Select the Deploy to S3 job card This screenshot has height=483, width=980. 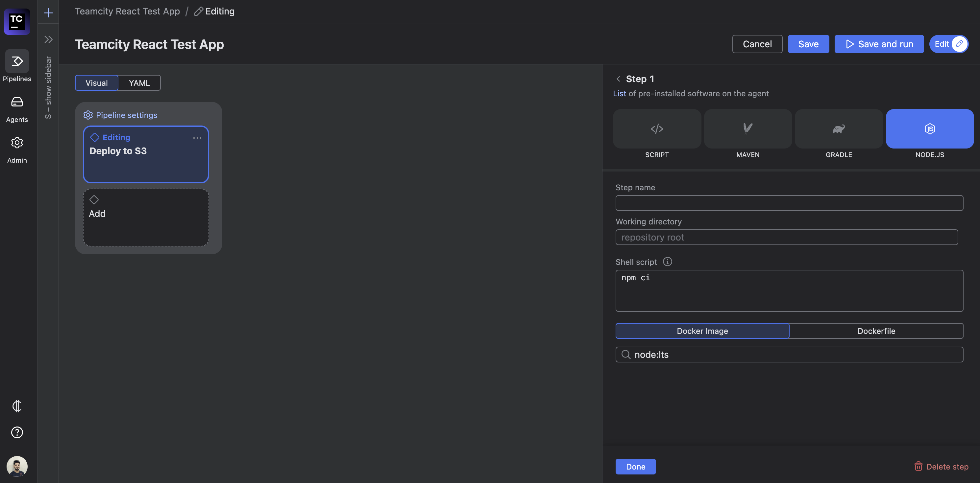[x=146, y=154]
